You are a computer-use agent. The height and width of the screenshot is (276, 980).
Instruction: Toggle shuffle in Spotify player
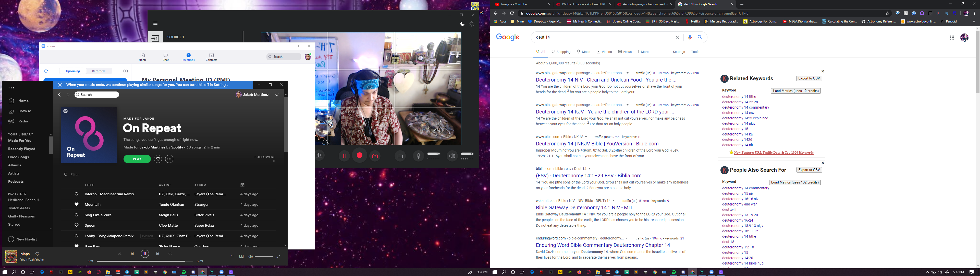click(119, 254)
